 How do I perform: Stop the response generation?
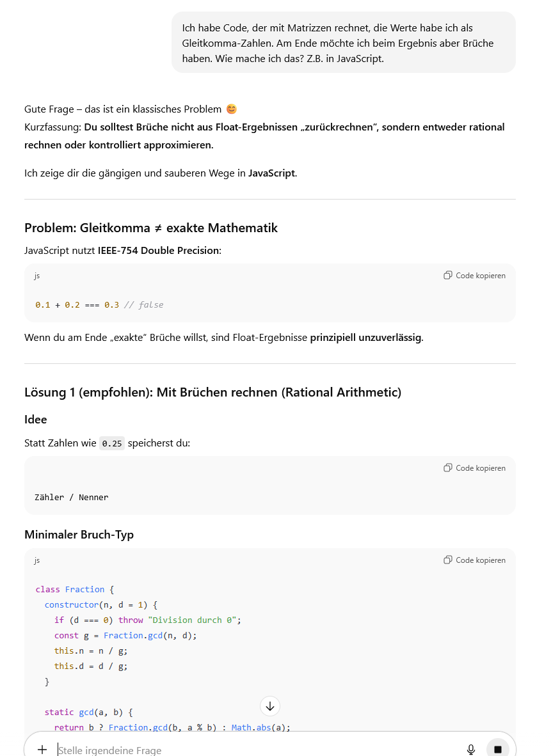pos(497,750)
